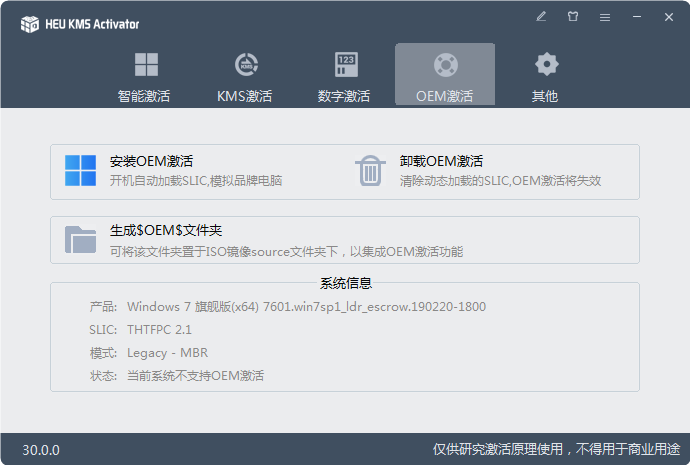The height and width of the screenshot is (465, 690).
Task: Close the HEU KMS Activator window
Action: (668, 17)
